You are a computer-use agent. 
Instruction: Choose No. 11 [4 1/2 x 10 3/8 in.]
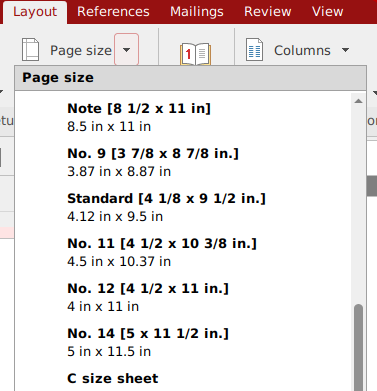click(183, 252)
